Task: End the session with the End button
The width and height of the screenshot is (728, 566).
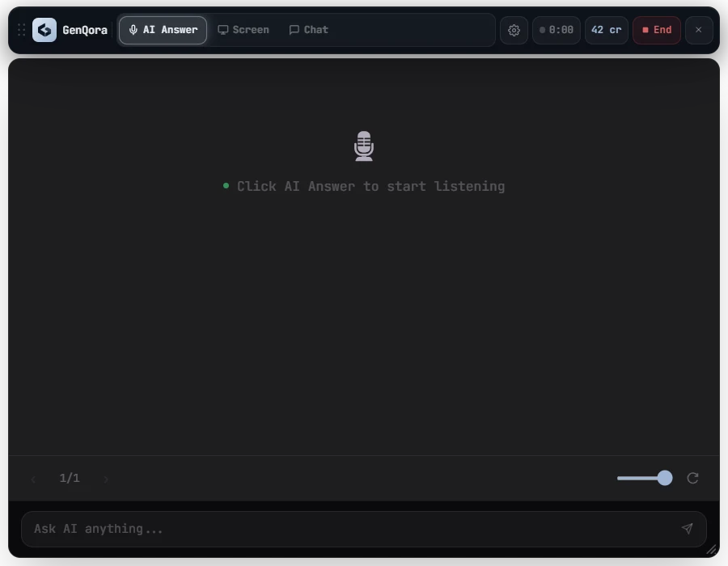Action: [657, 30]
